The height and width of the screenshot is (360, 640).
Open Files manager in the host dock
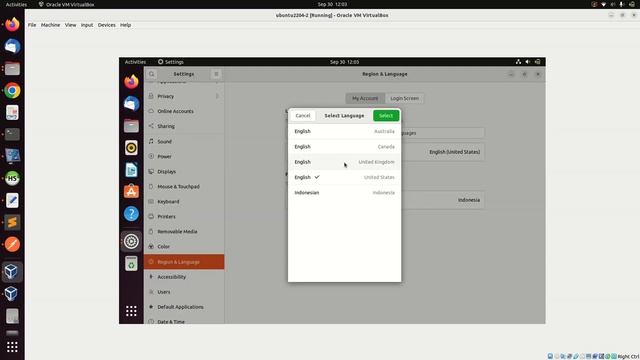click(x=12, y=69)
